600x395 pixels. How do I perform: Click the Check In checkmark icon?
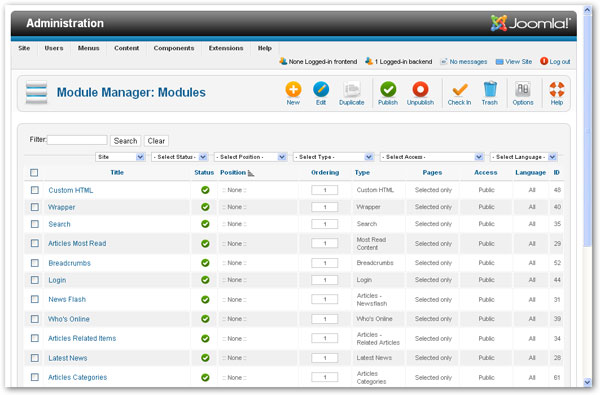click(x=459, y=90)
